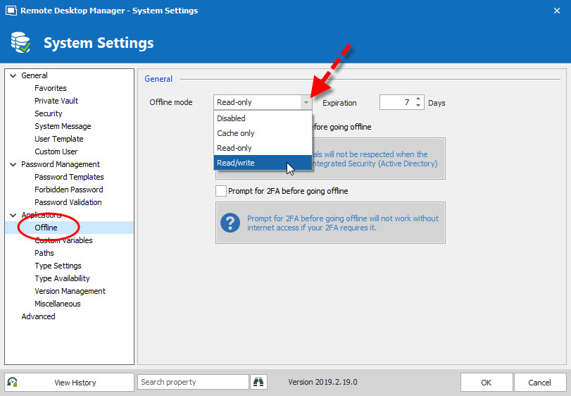Open Version Management settings
Viewport: 571px width, 396px height.
pos(70,291)
